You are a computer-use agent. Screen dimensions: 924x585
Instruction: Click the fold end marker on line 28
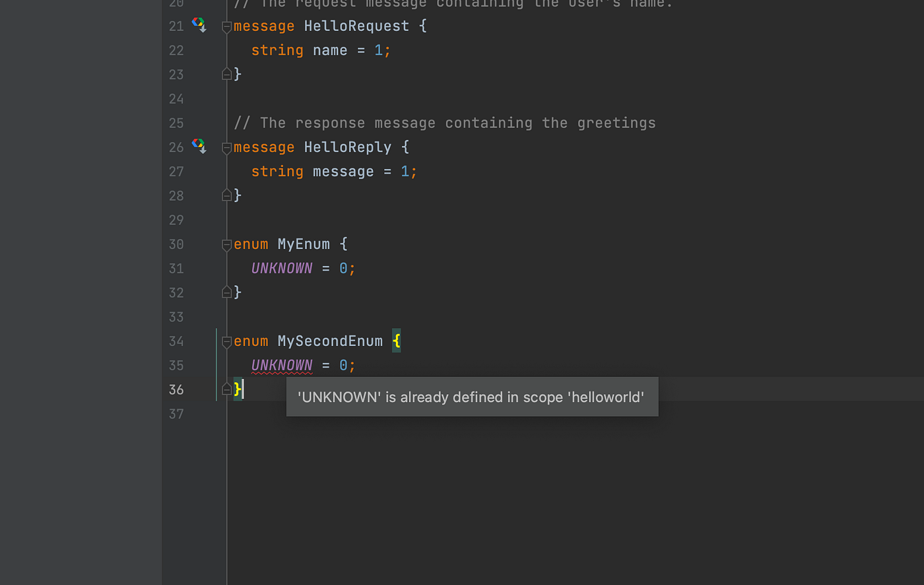[226, 195]
